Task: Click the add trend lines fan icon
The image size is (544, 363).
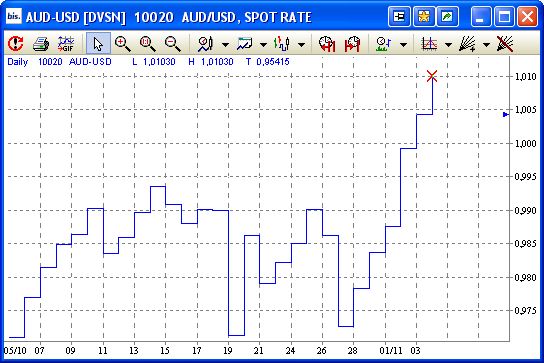Action: [x=467, y=44]
